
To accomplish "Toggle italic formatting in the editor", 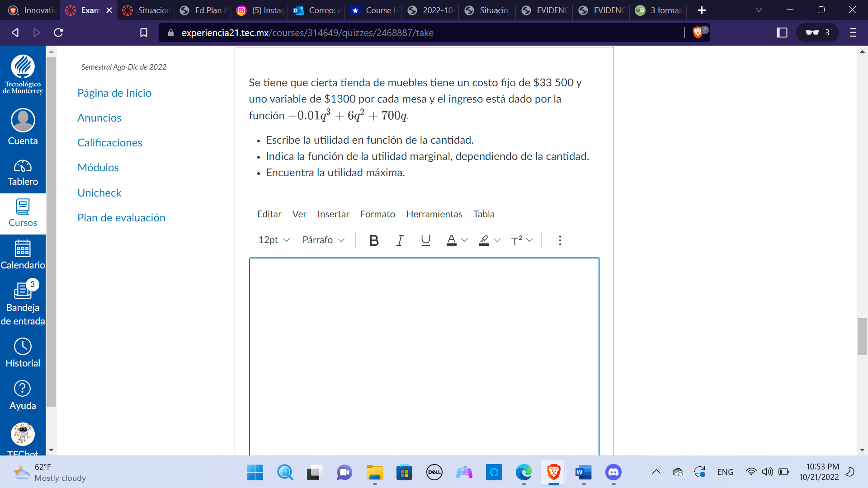I will 400,240.
